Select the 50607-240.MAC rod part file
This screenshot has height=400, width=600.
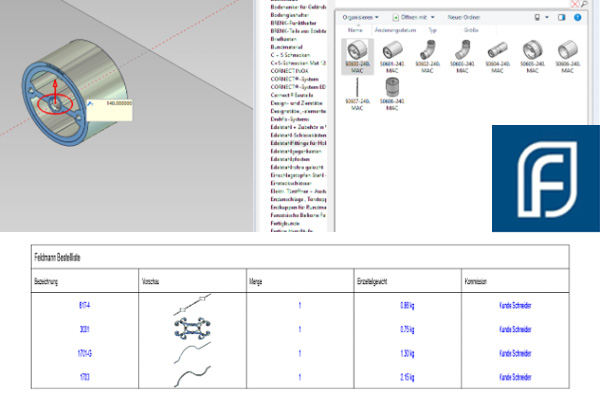(x=357, y=94)
